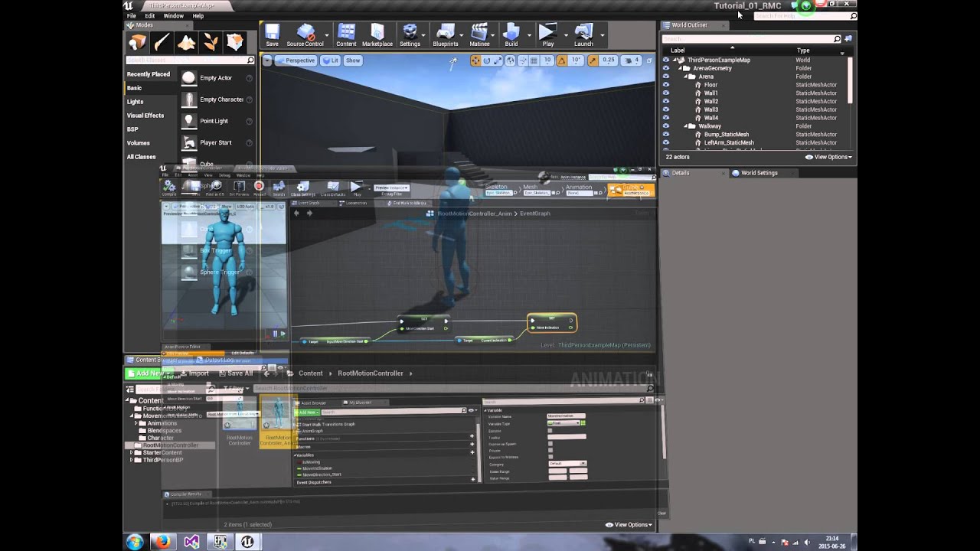
Task: Click the Play toolbar icon
Action: [547, 35]
